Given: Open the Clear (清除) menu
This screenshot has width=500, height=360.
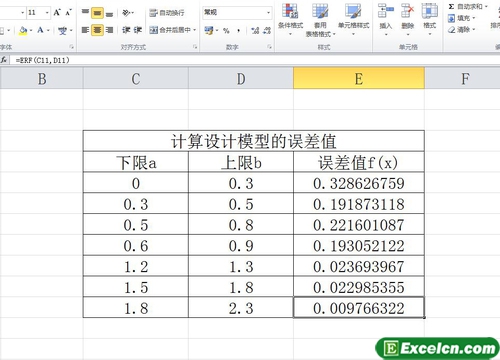Looking at the screenshot, I should coord(462,30).
